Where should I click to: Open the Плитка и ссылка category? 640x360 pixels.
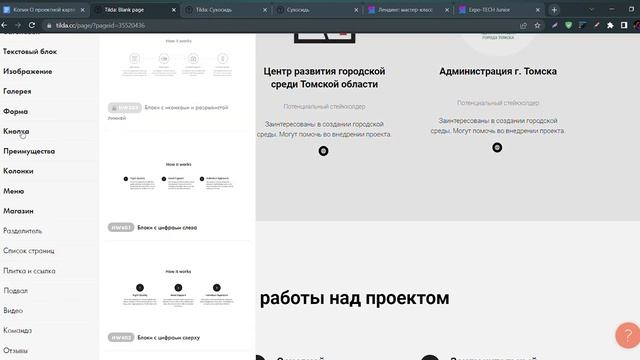coord(29,271)
